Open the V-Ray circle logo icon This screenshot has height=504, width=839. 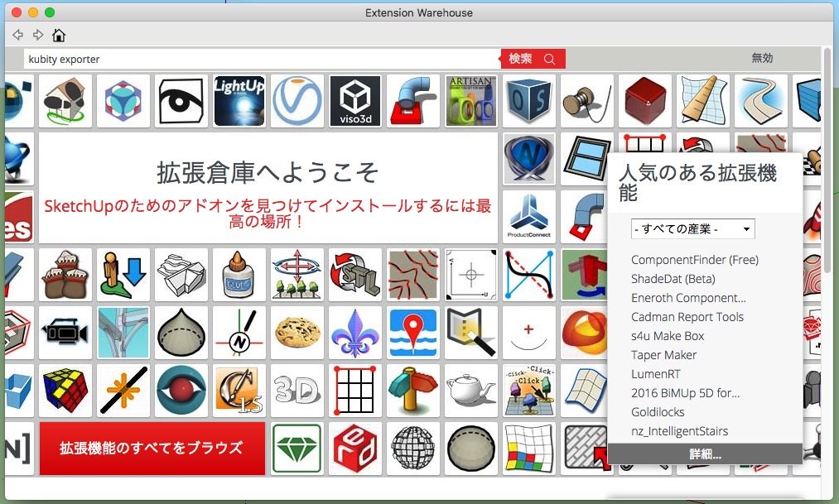297,101
